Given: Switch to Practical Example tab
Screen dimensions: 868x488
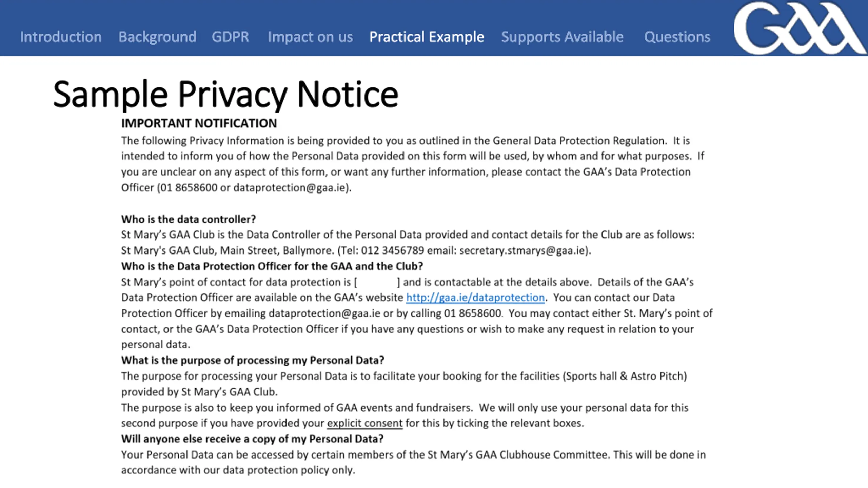Looking at the screenshot, I should point(427,37).
